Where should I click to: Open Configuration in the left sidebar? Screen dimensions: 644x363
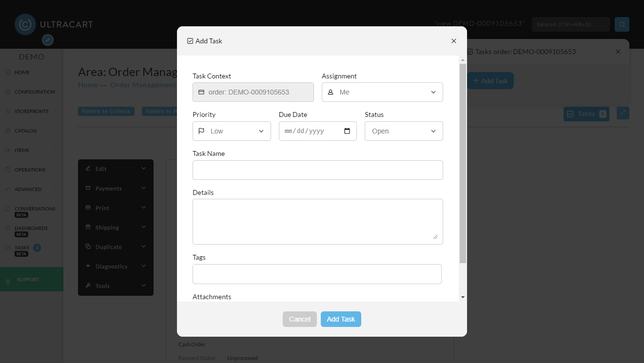click(x=35, y=92)
